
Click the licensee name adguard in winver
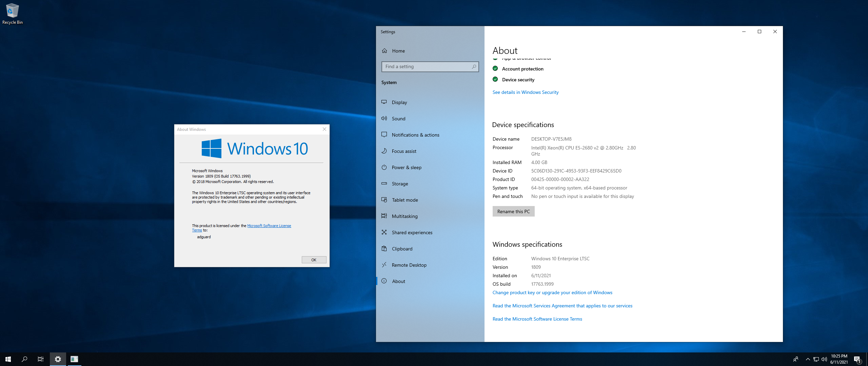pos(204,237)
